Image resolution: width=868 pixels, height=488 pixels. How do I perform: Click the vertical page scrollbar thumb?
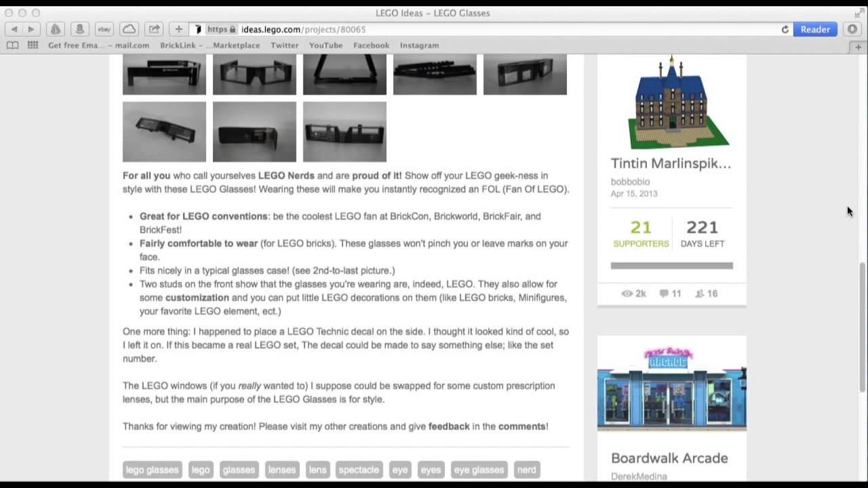(863, 327)
